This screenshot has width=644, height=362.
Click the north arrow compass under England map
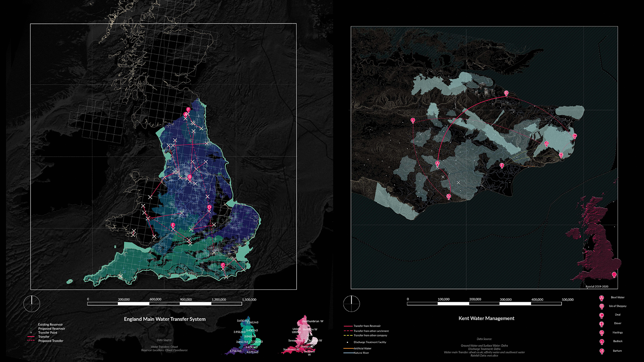pyautogui.click(x=32, y=304)
